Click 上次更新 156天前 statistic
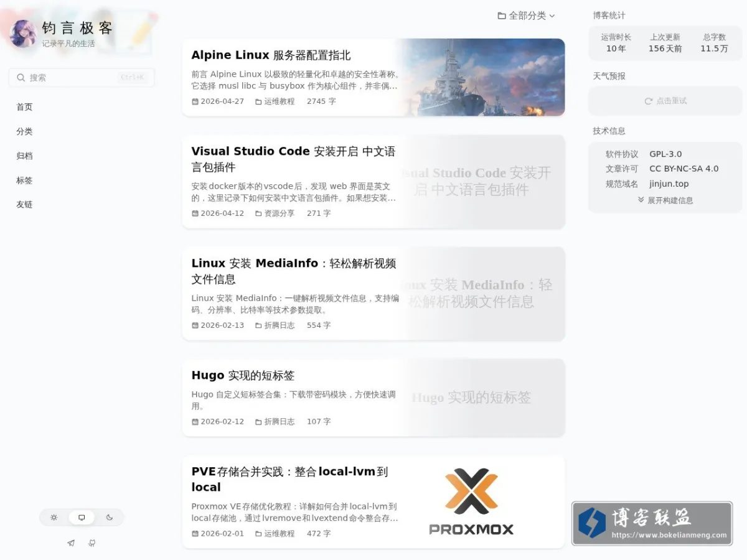The width and height of the screenshot is (747, 560). 665,43
